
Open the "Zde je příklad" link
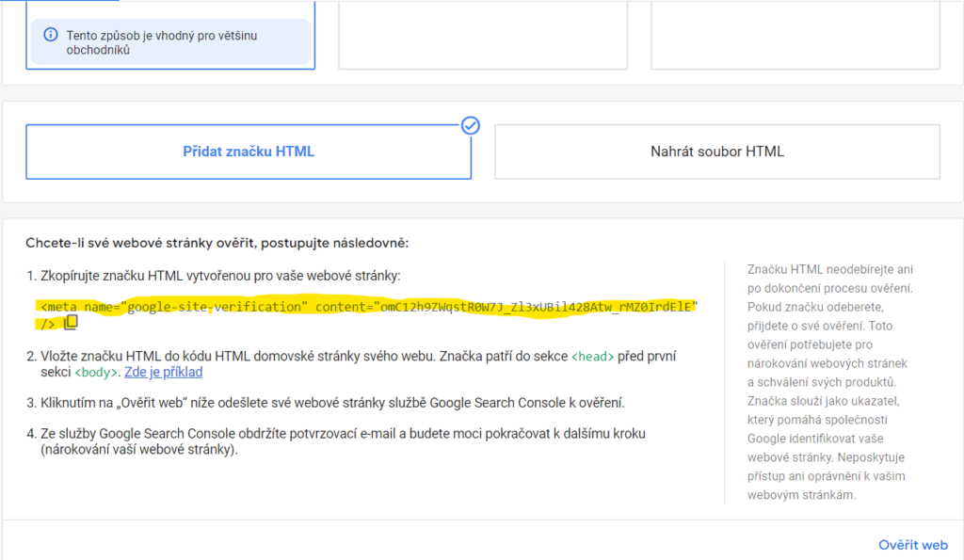pos(163,373)
